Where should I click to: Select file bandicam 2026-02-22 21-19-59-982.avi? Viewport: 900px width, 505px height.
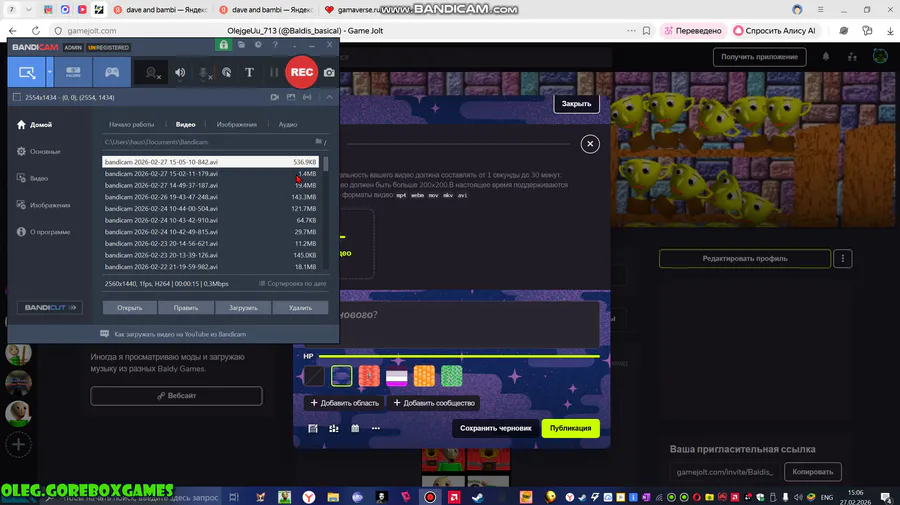pyautogui.click(x=210, y=267)
